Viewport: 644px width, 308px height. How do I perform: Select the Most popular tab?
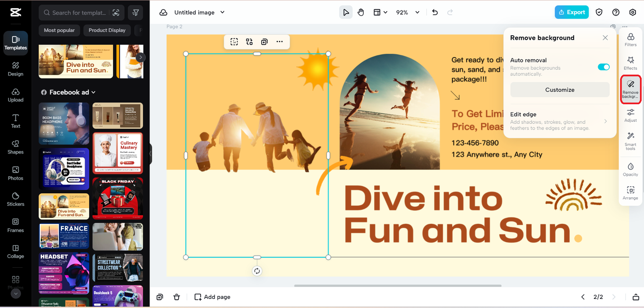tap(59, 30)
